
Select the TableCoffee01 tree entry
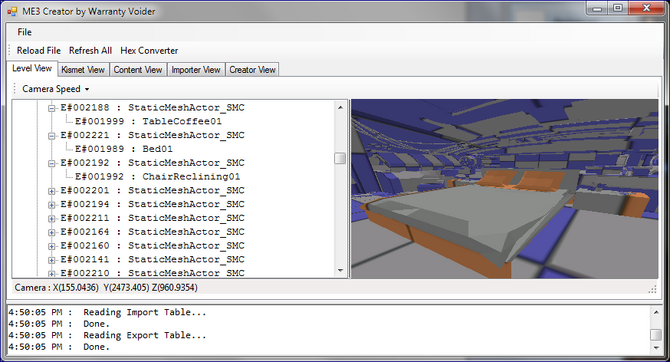click(148, 121)
